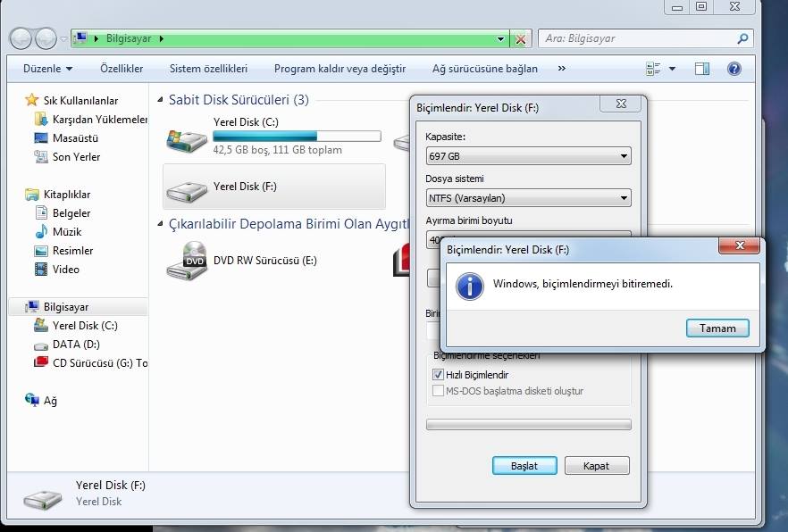Image resolution: width=788 pixels, height=532 pixels.
Task: Click the format progress bar
Action: click(528, 425)
